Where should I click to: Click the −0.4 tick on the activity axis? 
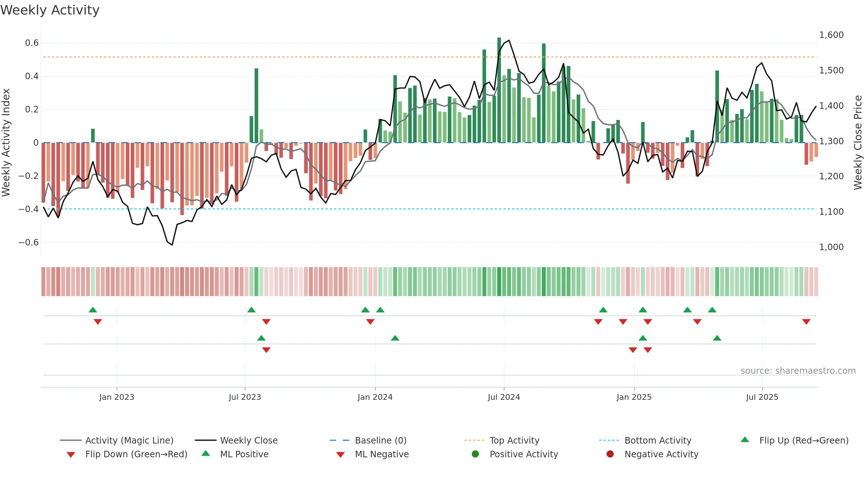(x=29, y=209)
